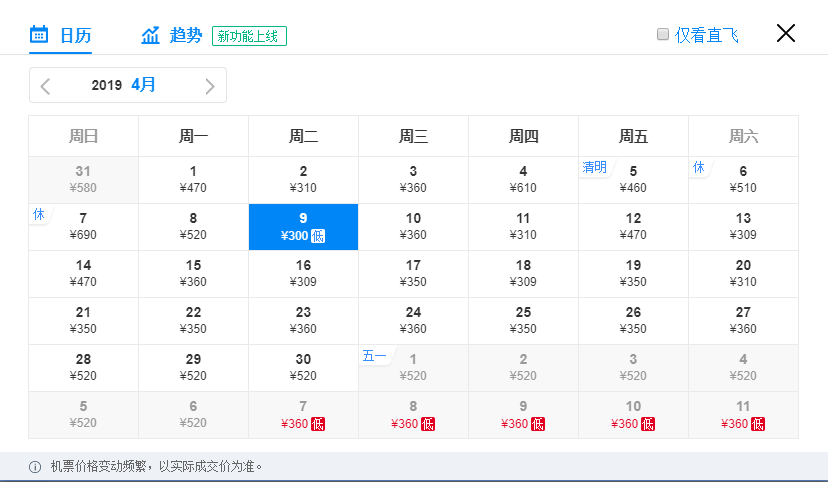The width and height of the screenshot is (828, 482).
Task: Select April 12 priced ¥470
Action: coord(633,227)
